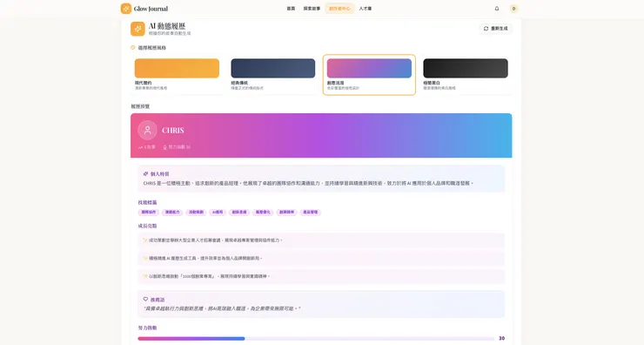Click the dark navy color preview swatch
The image size is (644, 345).
273,68
